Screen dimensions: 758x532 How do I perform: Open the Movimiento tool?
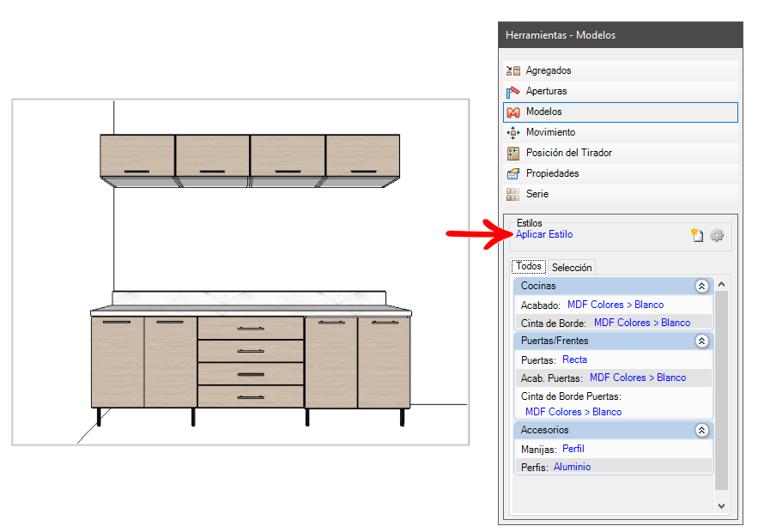pos(621,132)
